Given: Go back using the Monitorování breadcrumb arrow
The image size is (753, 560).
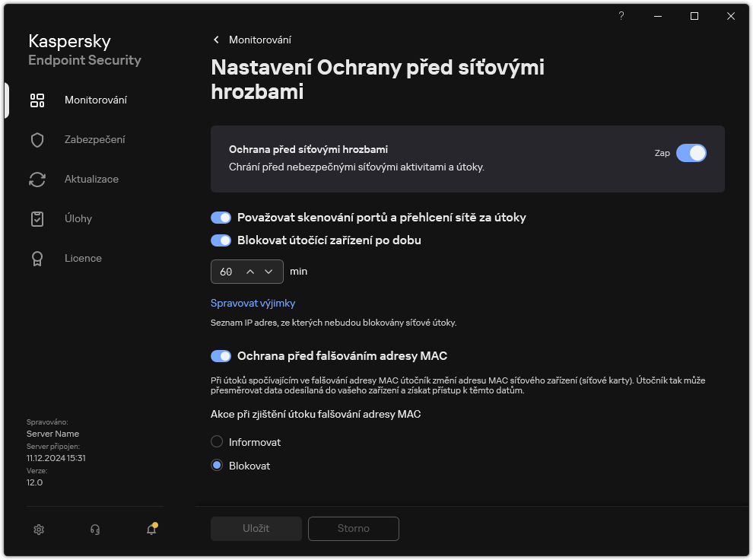Looking at the screenshot, I should coord(216,40).
